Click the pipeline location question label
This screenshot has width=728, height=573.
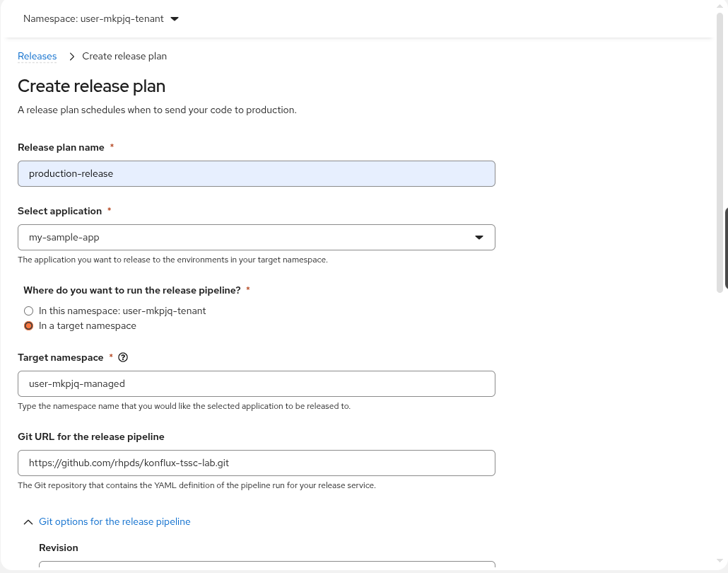coord(132,291)
